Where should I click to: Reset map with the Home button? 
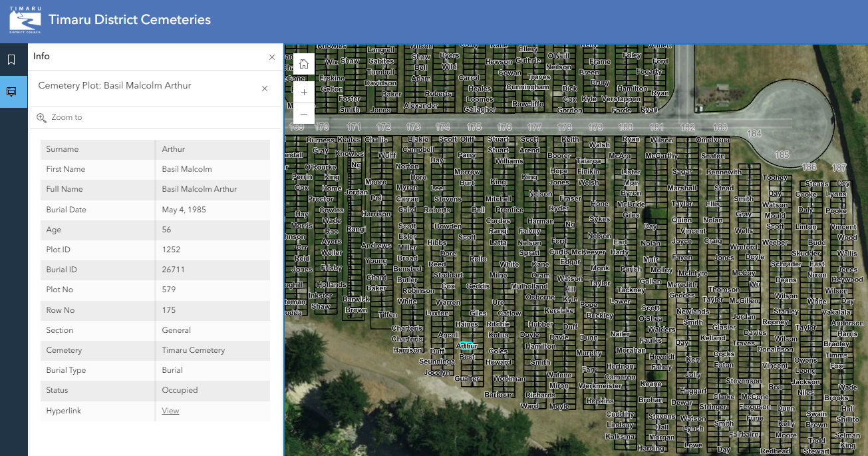pos(304,64)
